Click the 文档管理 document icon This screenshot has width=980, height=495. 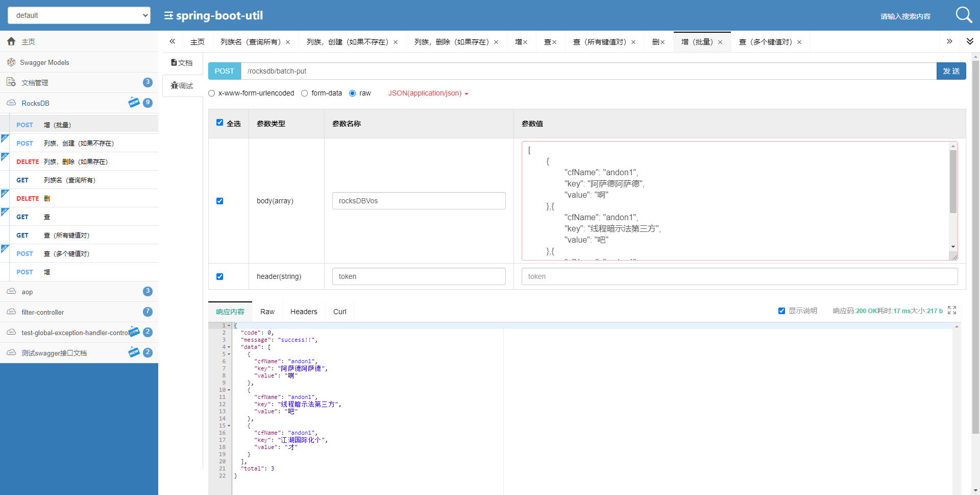pyautogui.click(x=11, y=82)
